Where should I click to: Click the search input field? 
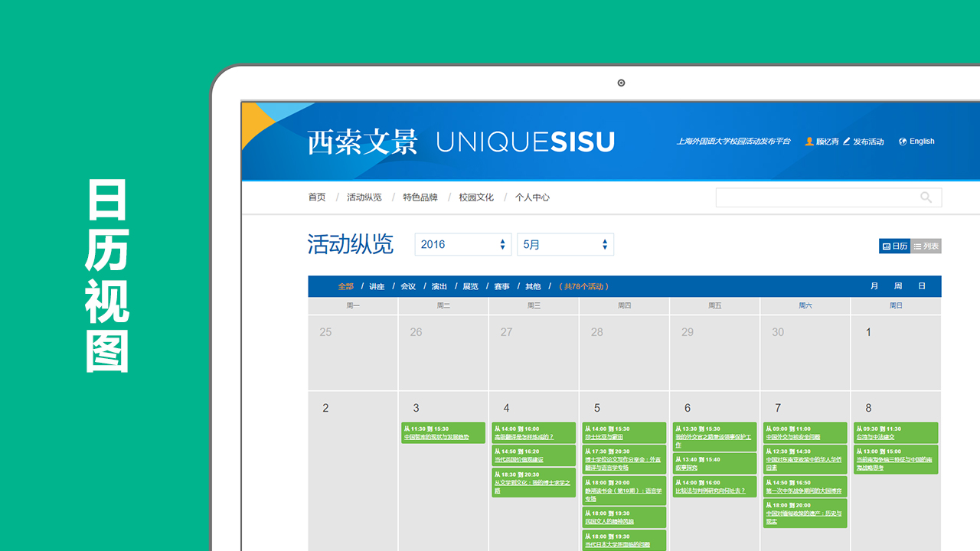click(x=828, y=197)
